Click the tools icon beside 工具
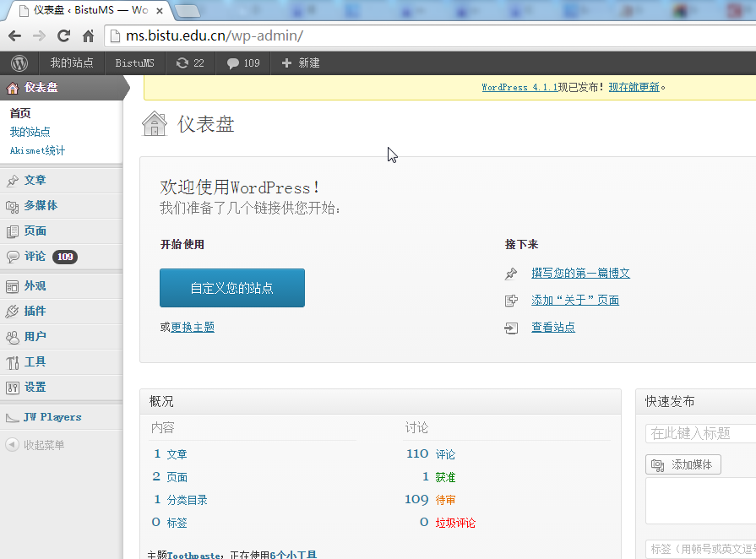The image size is (756, 559). pyautogui.click(x=13, y=362)
